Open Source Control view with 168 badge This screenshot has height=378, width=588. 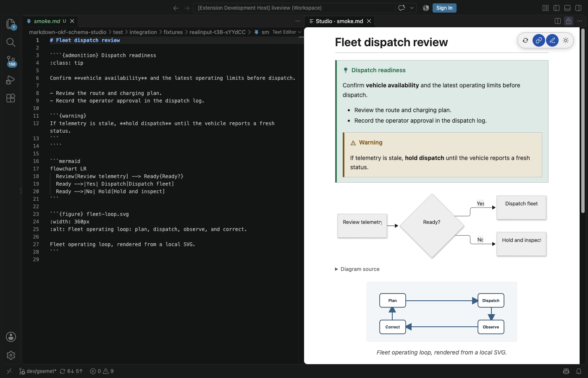coord(11,61)
